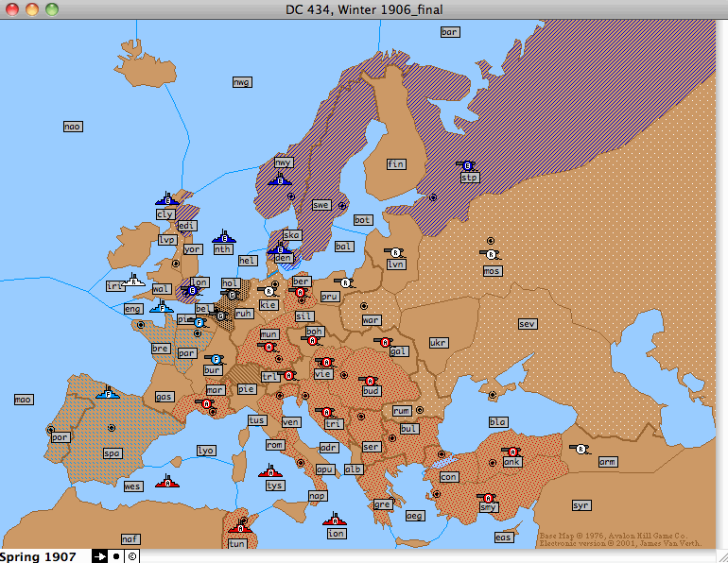Select the English army at lon
Screen dimensions: 728x563
click(x=191, y=291)
